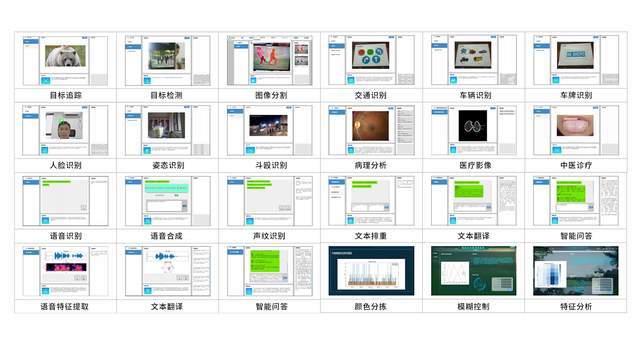
Task: Click the 病理分析 caption
Action: tap(370, 165)
